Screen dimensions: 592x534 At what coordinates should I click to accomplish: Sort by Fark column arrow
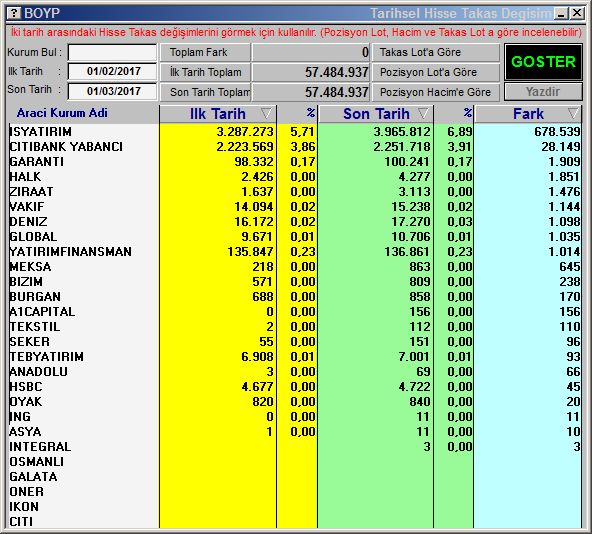tap(574, 113)
